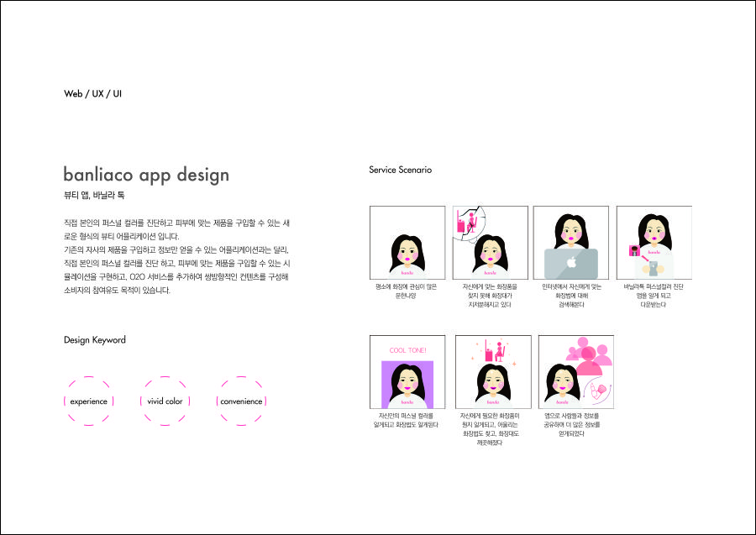This screenshot has height=535, width=756.
Task: Click the small pink app icon beside the phone
Action: tap(634, 250)
